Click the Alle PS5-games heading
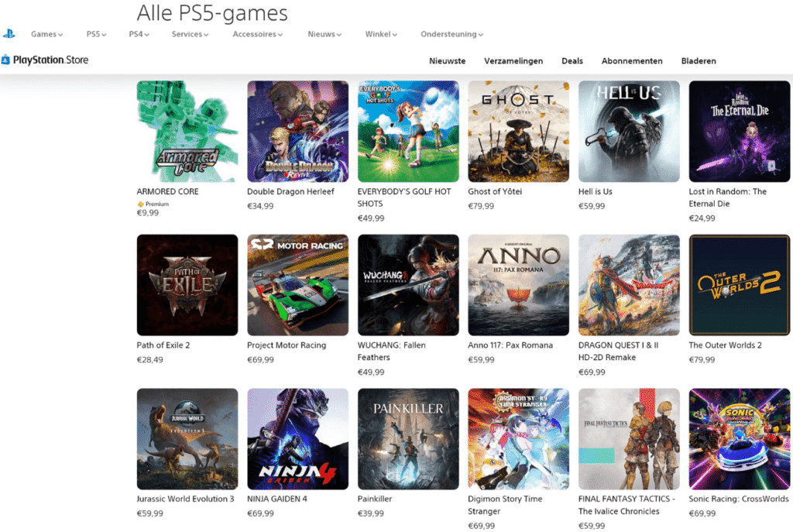 [212, 13]
